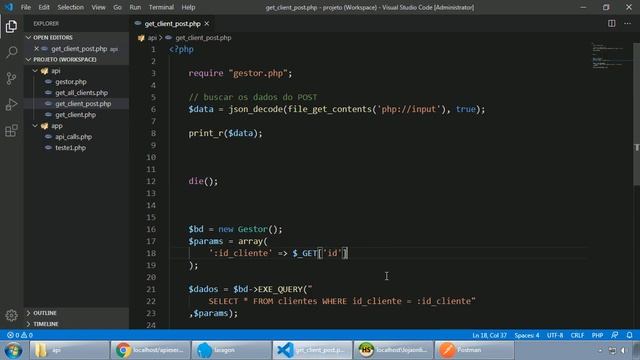
Task: Open the Run and Debug view
Action: click(11, 104)
